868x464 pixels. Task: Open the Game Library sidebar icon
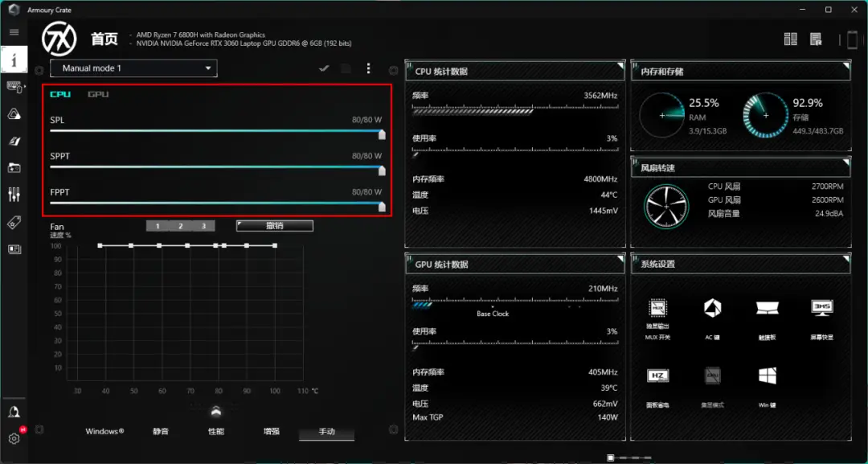[x=14, y=168]
